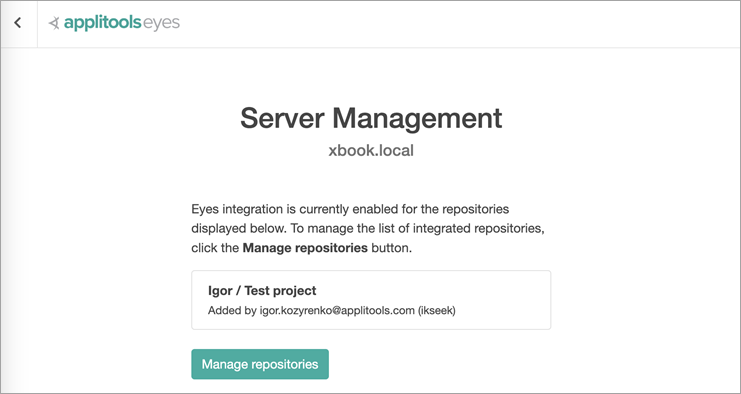Click the Manage repositories button
Viewport: 741px width, 394px height.
click(x=260, y=364)
